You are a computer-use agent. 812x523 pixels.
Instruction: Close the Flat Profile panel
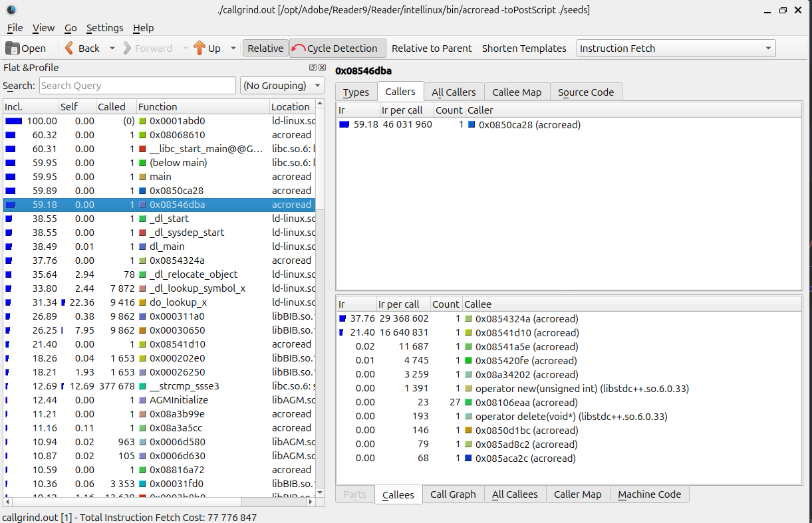pyautogui.click(x=322, y=68)
